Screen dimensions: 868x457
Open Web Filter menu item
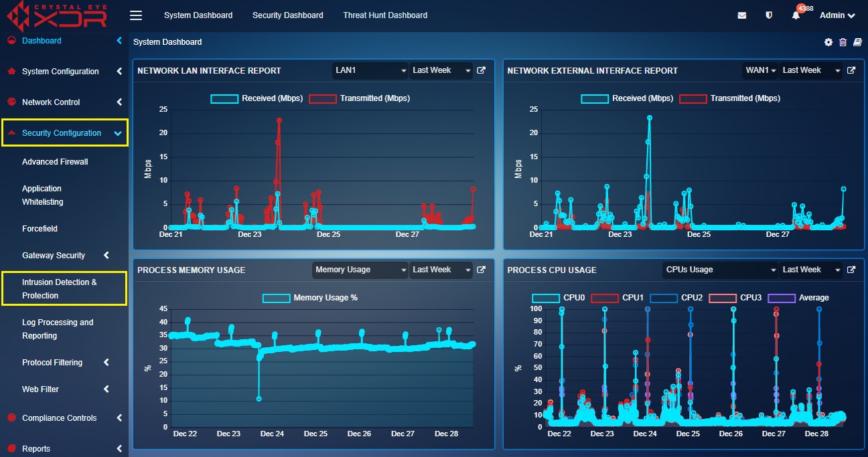pyautogui.click(x=40, y=389)
